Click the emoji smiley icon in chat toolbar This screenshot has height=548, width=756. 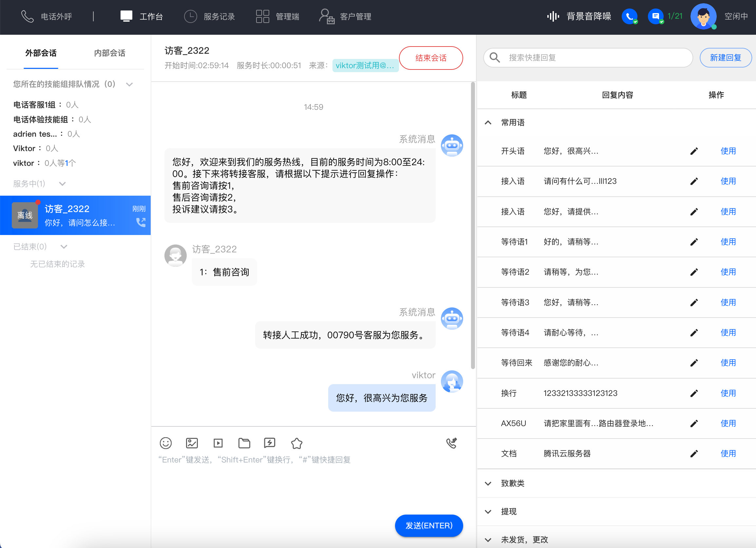click(x=166, y=443)
